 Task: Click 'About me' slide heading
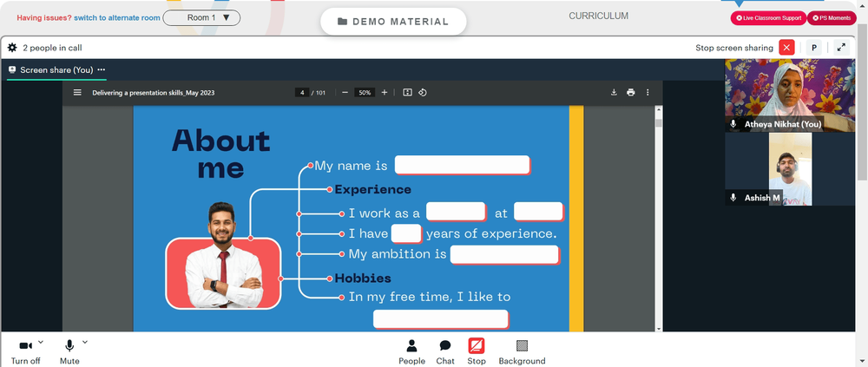(220, 154)
